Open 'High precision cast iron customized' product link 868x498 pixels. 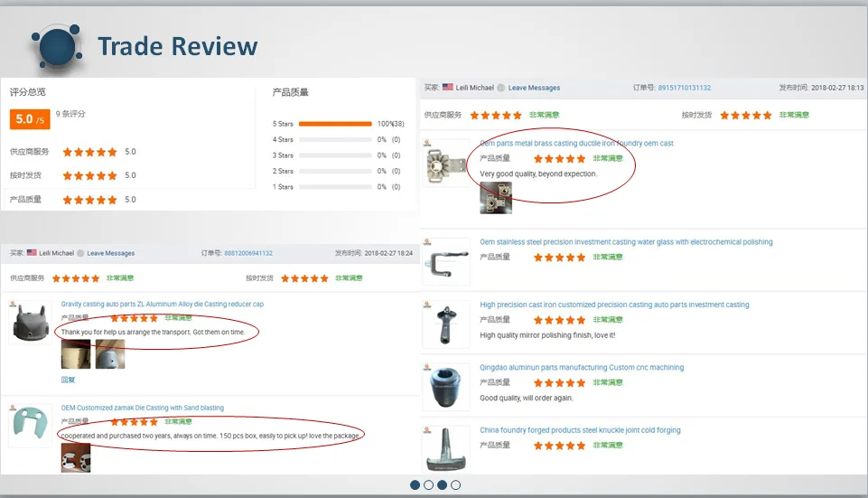click(614, 305)
